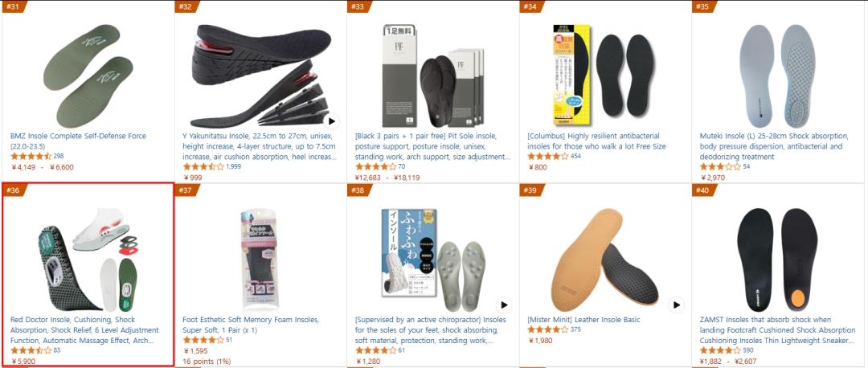
Task: Click star rating of Columbus antibacterial insoles
Action: tap(548, 157)
